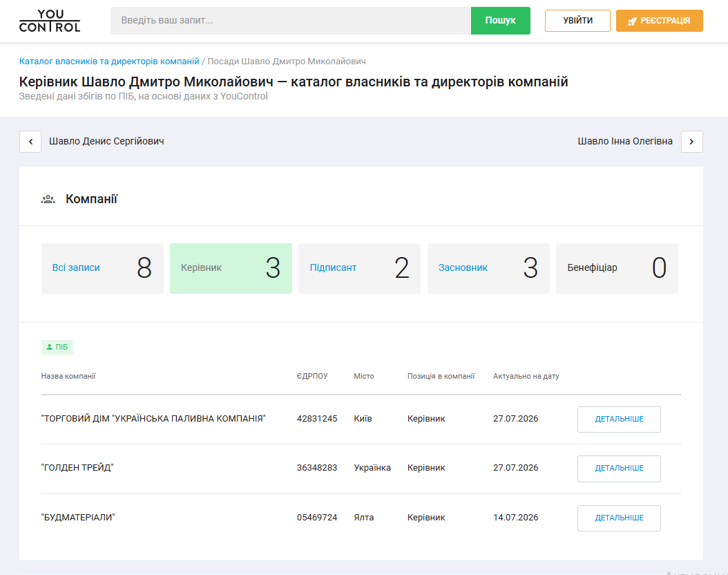
Task: Click the green ПІБ badge
Action: point(57,347)
